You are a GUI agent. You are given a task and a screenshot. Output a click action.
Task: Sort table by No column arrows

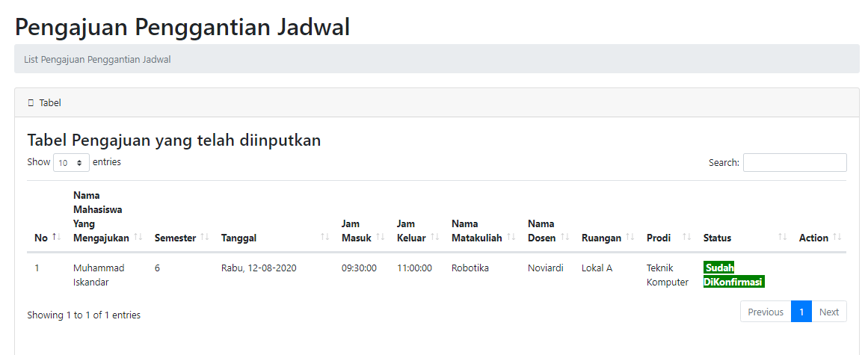pos(56,237)
